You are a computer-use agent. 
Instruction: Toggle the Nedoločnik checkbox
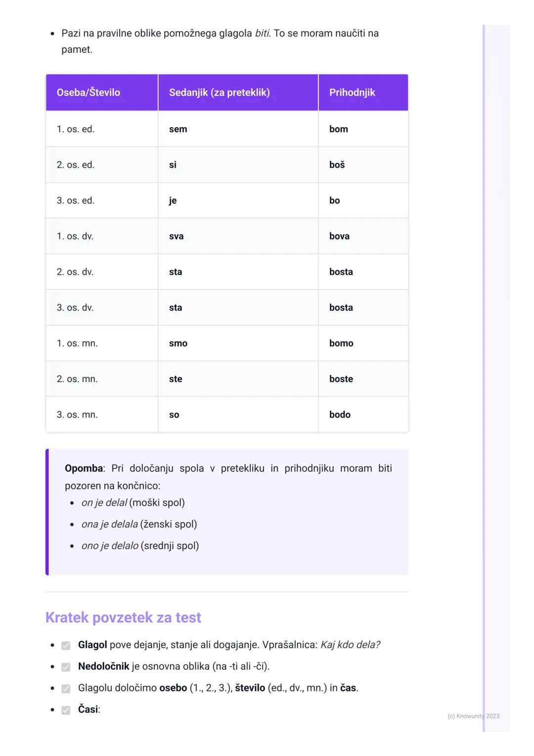[x=66, y=667]
